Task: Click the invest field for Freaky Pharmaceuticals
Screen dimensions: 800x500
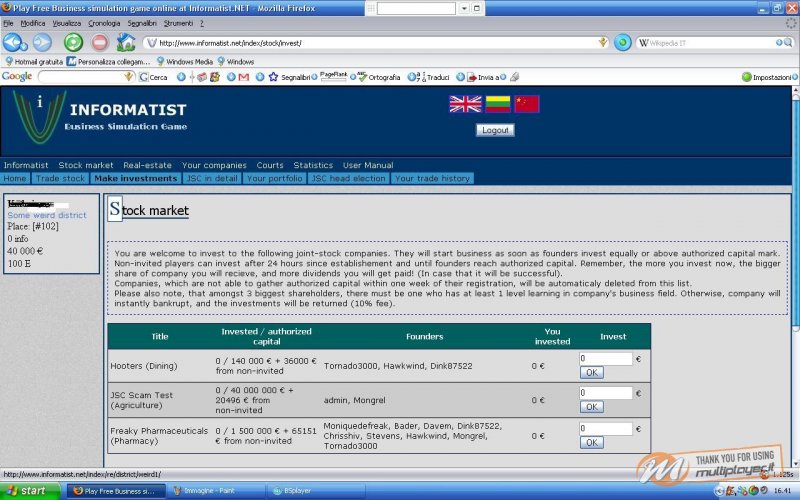Action: (x=606, y=429)
